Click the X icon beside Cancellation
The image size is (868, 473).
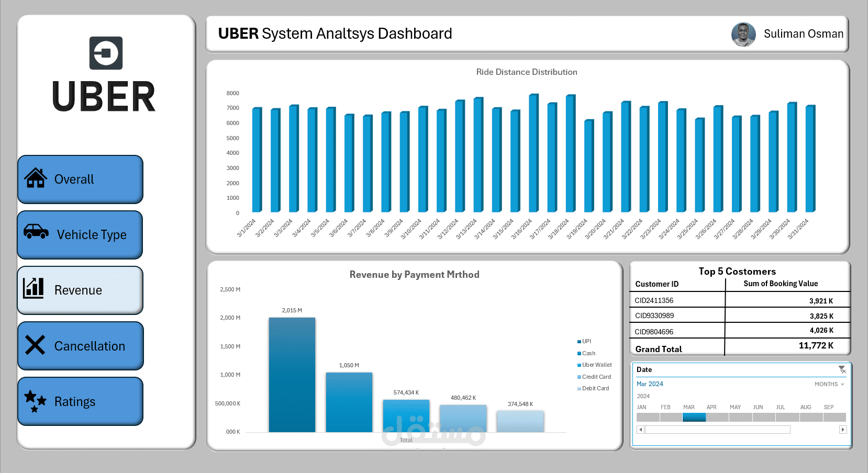tap(35, 345)
